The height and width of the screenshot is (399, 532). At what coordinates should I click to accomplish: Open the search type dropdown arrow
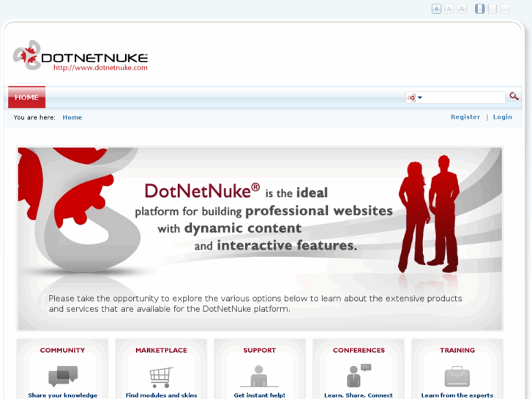click(x=420, y=98)
